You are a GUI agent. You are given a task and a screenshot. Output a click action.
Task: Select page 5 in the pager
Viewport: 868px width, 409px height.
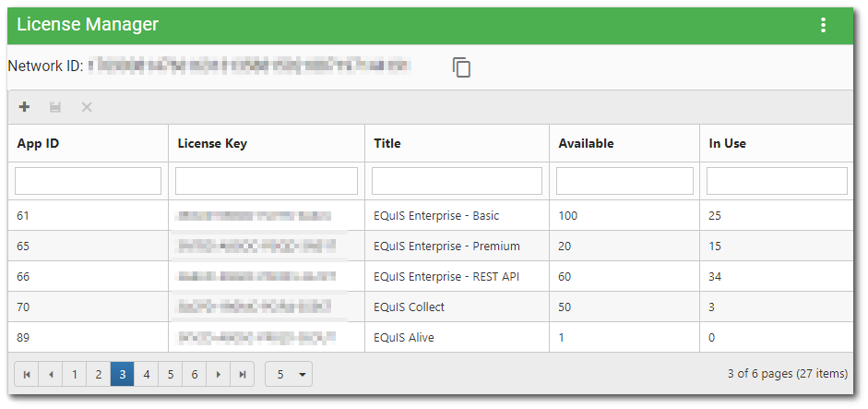(171, 375)
